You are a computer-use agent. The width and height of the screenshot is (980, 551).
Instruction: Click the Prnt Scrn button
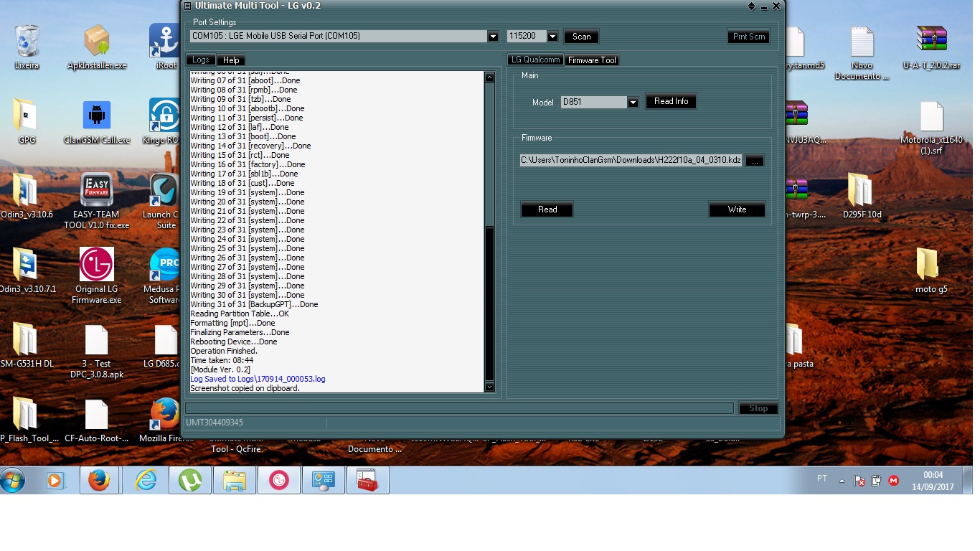click(749, 37)
